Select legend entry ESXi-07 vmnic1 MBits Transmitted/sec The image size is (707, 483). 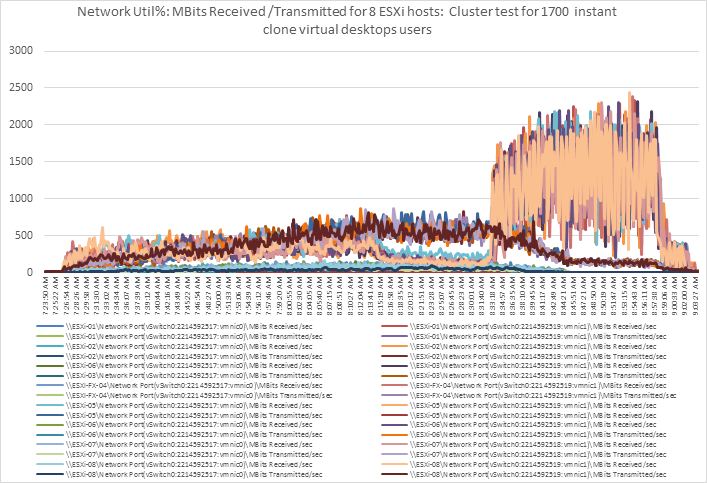523,455
